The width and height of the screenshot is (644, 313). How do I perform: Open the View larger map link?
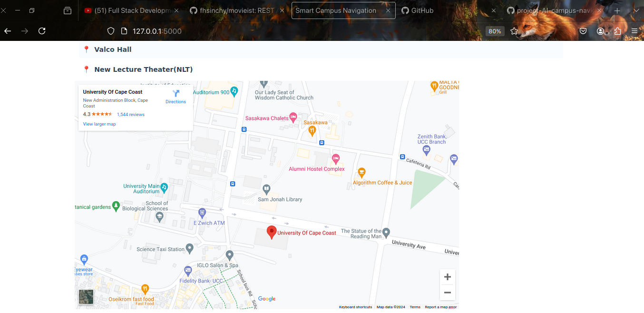[99, 124]
